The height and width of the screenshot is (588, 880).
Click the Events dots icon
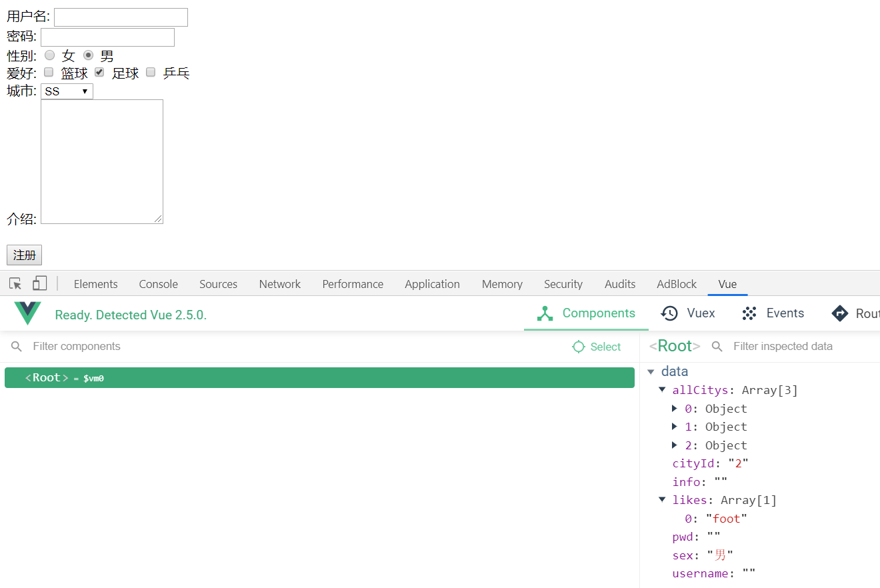749,313
